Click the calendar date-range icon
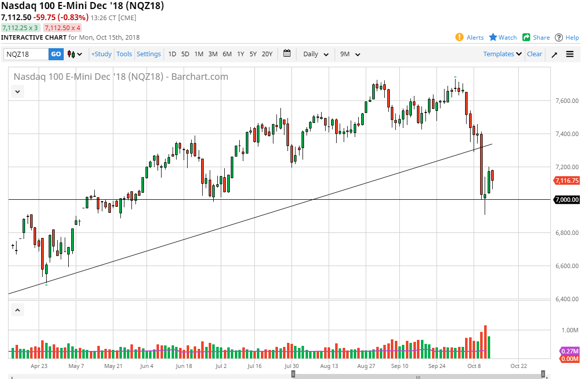The width and height of the screenshot is (588, 379). coord(287,54)
